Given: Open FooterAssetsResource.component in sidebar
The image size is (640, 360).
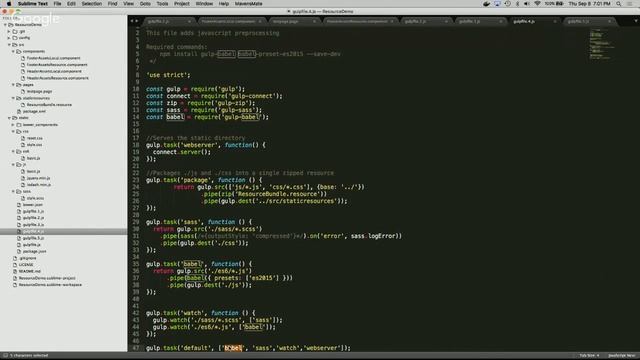Looking at the screenshot, I should pyautogui.click(x=57, y=64).
